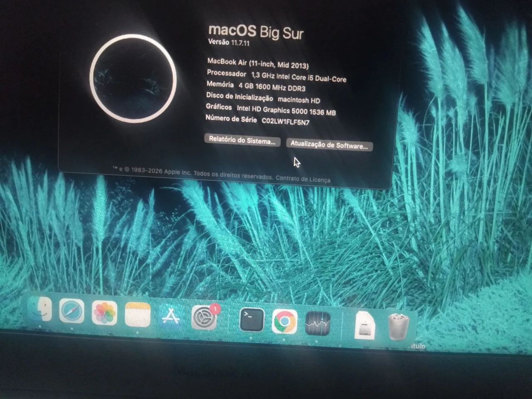Launch Terminal from the dock
This screenshot has width=532, height=399.
(252, 320)
